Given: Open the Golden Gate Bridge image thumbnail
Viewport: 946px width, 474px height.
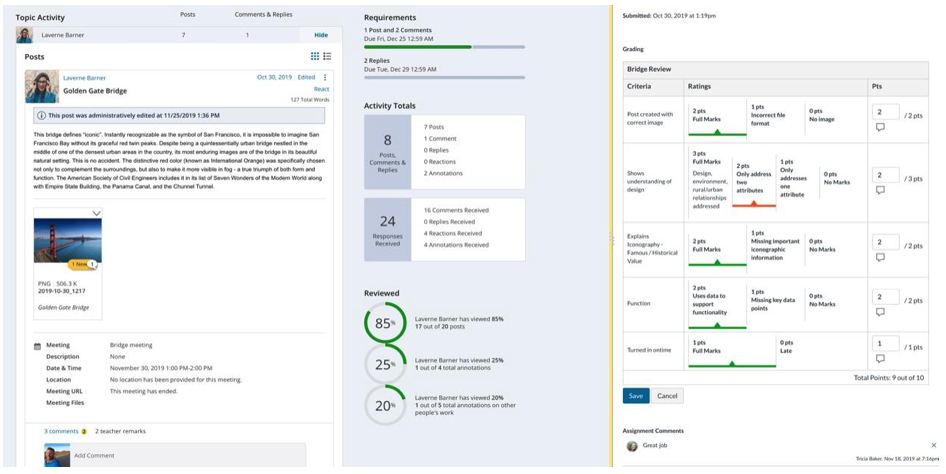Looking at the screenshot, I should pyautogui.click(x=68, y=240).
